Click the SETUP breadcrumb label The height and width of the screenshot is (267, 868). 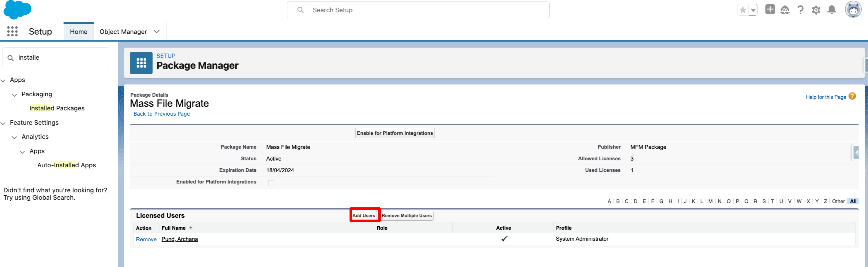tap(166, 56)
